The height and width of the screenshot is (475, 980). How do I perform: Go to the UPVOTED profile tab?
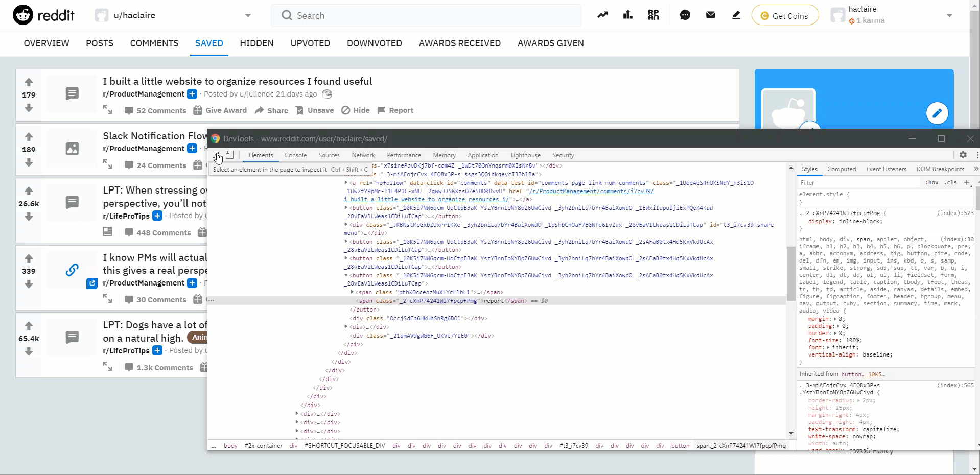coord(310,43)
